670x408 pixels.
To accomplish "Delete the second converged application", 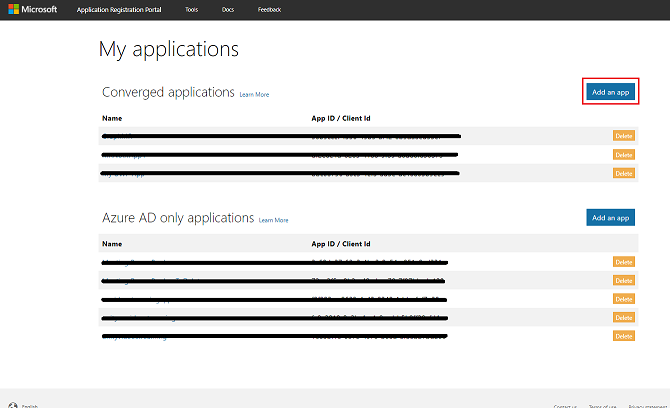I will [624, 155].
